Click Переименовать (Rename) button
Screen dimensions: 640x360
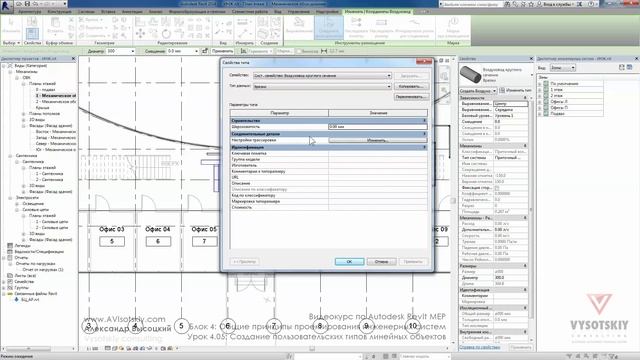[x=411, y=97]
